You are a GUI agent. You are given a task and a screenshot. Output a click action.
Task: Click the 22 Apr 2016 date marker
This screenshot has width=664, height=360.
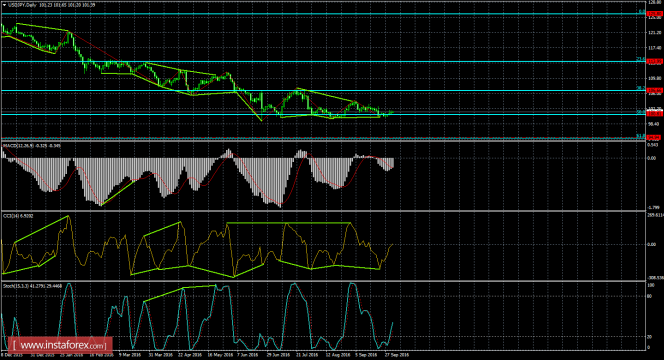coord(188,355)
